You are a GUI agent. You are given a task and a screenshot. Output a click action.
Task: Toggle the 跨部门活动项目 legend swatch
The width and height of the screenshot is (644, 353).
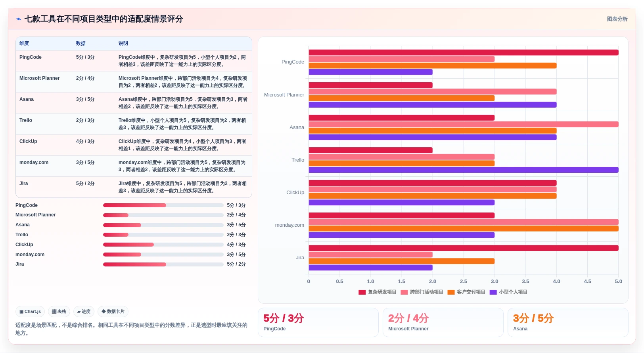click(x=404, y=292)
